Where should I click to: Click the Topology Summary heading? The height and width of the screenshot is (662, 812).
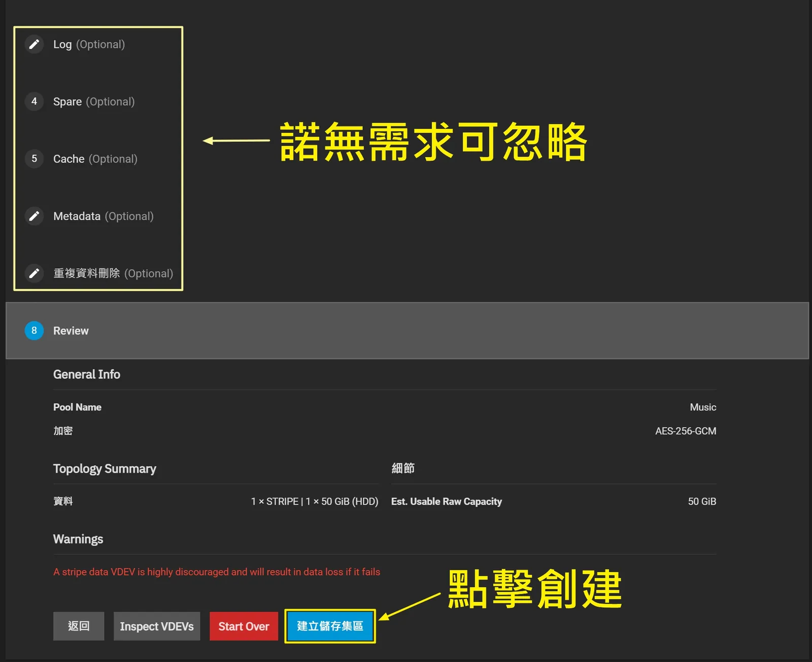105,469
